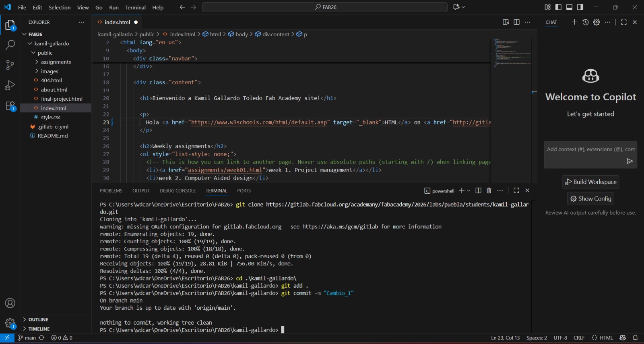This screenshot has width=644, height=344.
Task: Open .gitlab-ci.yml in the explorer
Action: [x=53, y=126]
